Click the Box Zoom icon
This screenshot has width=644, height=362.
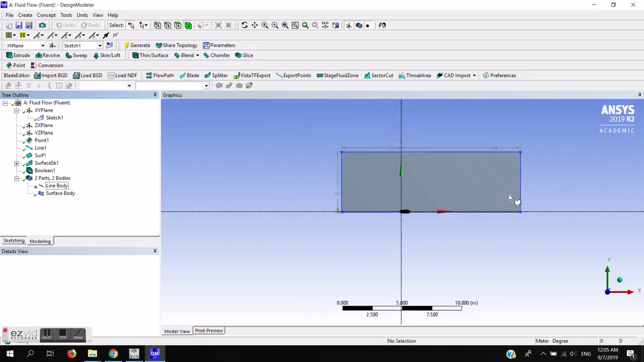(275, 25)
